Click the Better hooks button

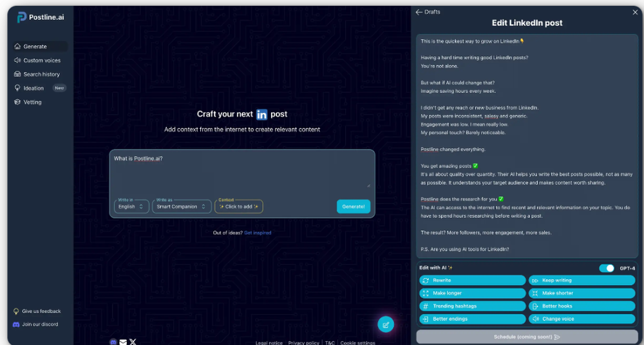pos(582,306)
